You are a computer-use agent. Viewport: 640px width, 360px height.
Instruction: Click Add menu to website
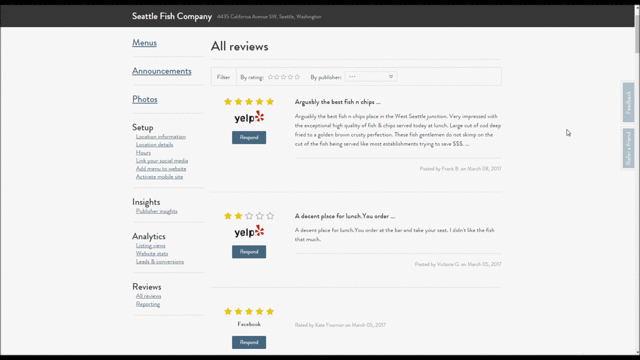pyautogui.click(x=161, y=169)
